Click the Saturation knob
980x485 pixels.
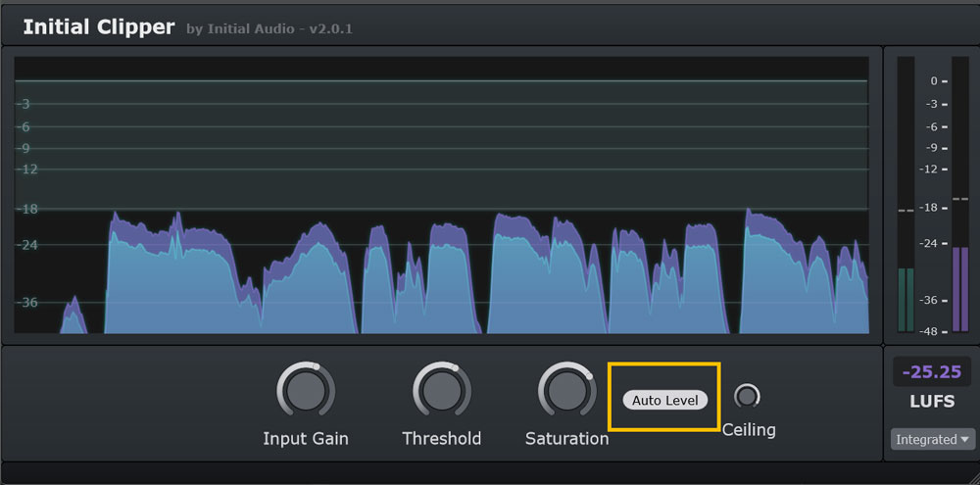coord(566,390)
